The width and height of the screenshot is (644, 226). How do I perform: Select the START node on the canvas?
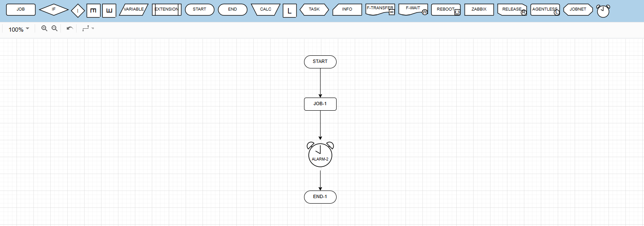click(x=320, y=62)
